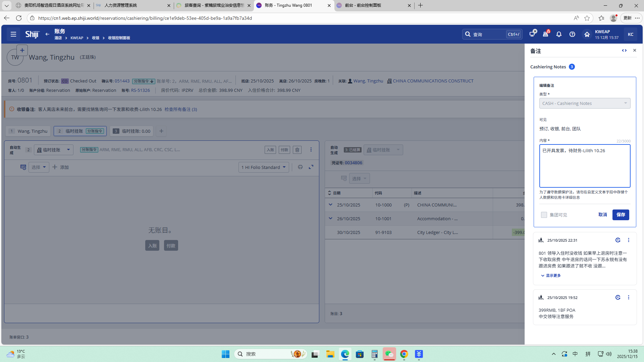Expand the 25/10/2025 transaction row

coord(330,205)
